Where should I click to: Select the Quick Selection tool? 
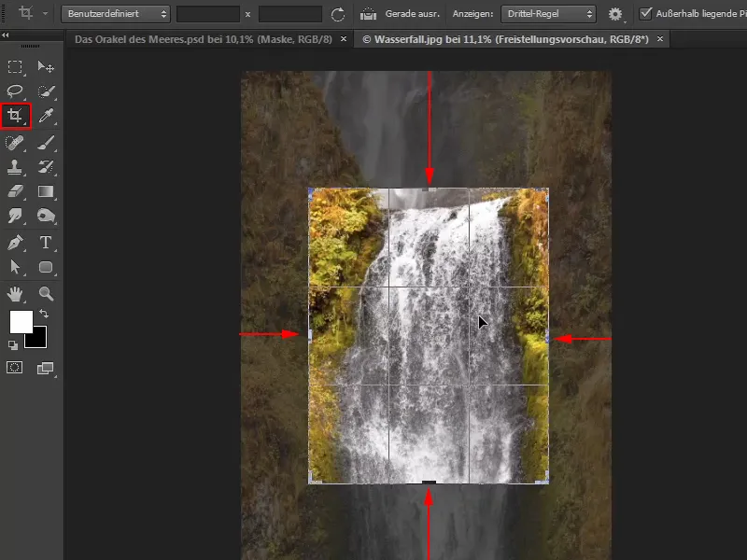tap(46, 91)
